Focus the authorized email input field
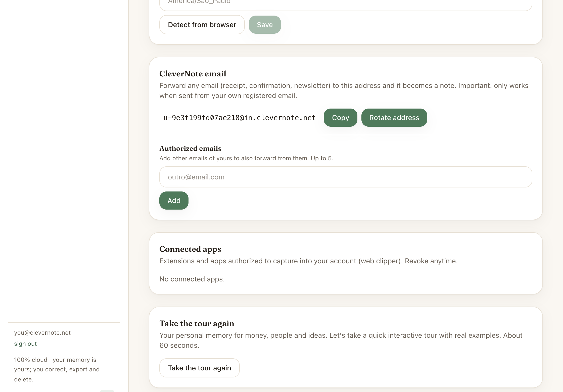Viewport: 563px width, 392px height. pos(346,177)
